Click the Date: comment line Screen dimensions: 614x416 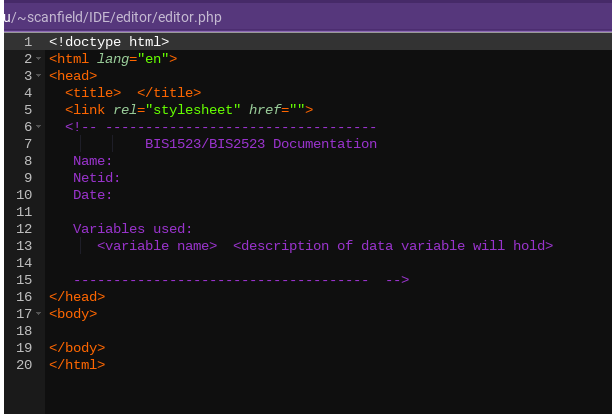[93, 195]
